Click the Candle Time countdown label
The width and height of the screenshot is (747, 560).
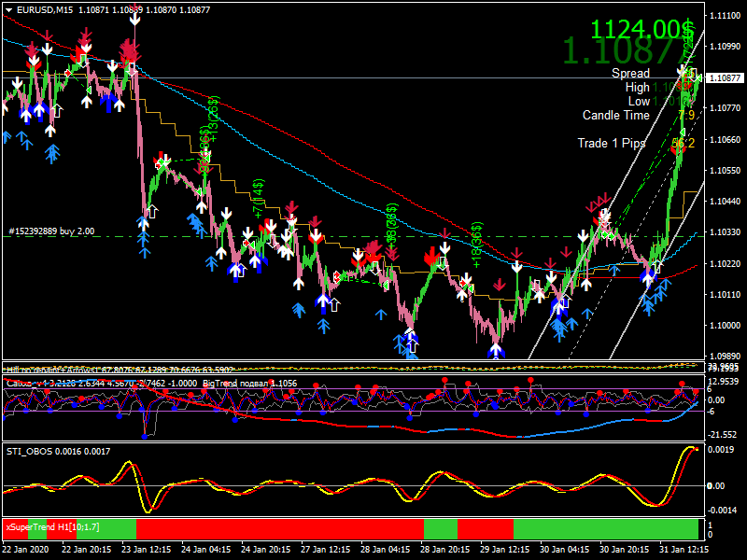click(x=615, y=115)
